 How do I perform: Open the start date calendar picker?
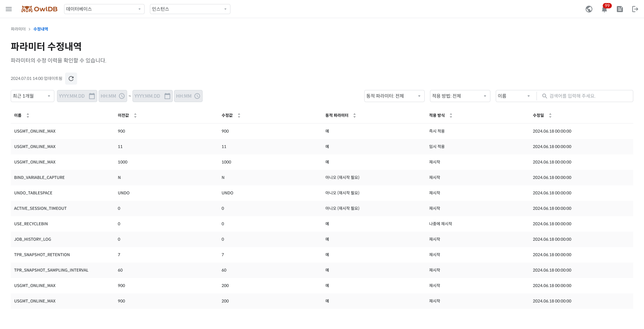(92, 96)
